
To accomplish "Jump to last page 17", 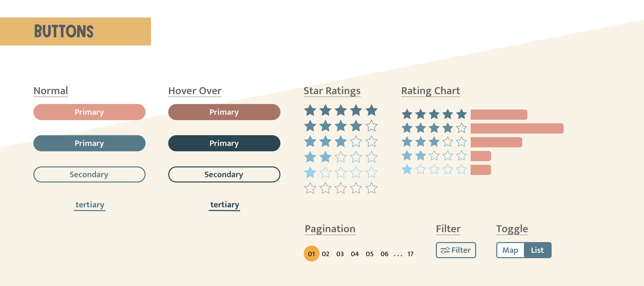I will tap(410, 254).
